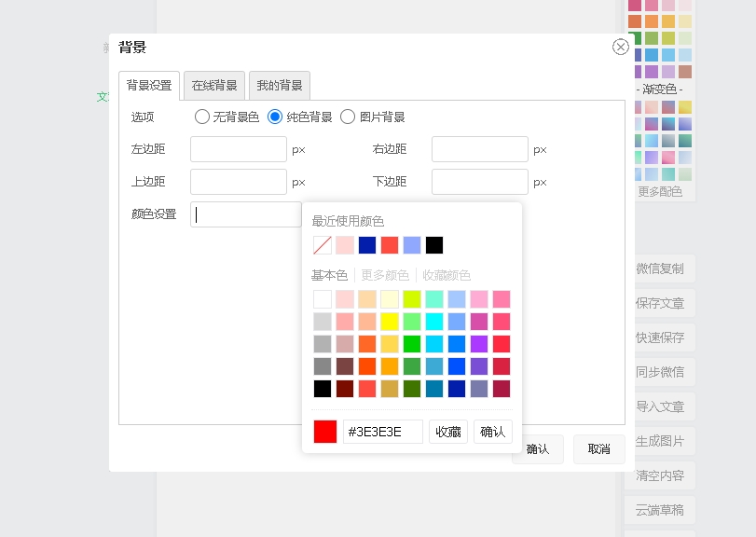The image size is (756, 537).
Task: Select the 图片背景 radio option
Action: [348, 117]
